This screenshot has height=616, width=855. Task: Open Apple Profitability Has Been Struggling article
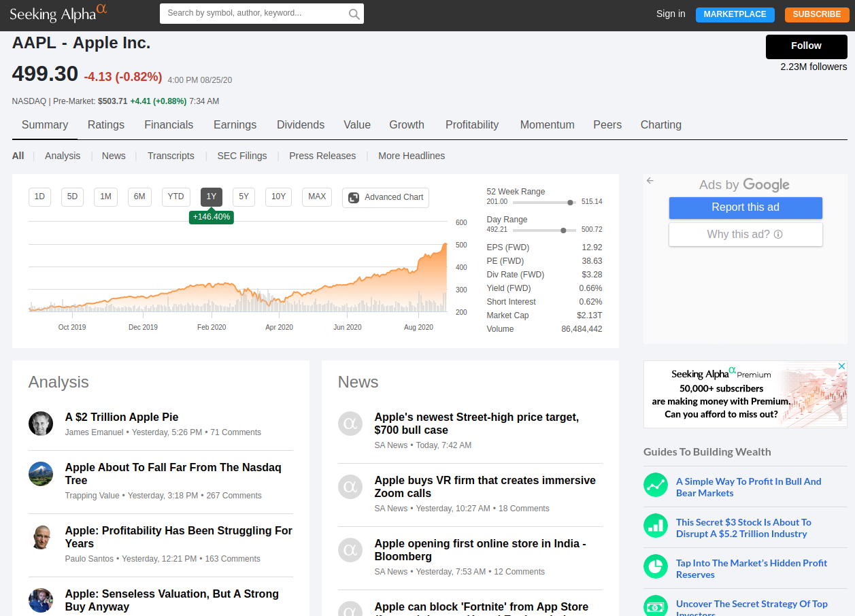pyautogui.click(x=179, y=536)
